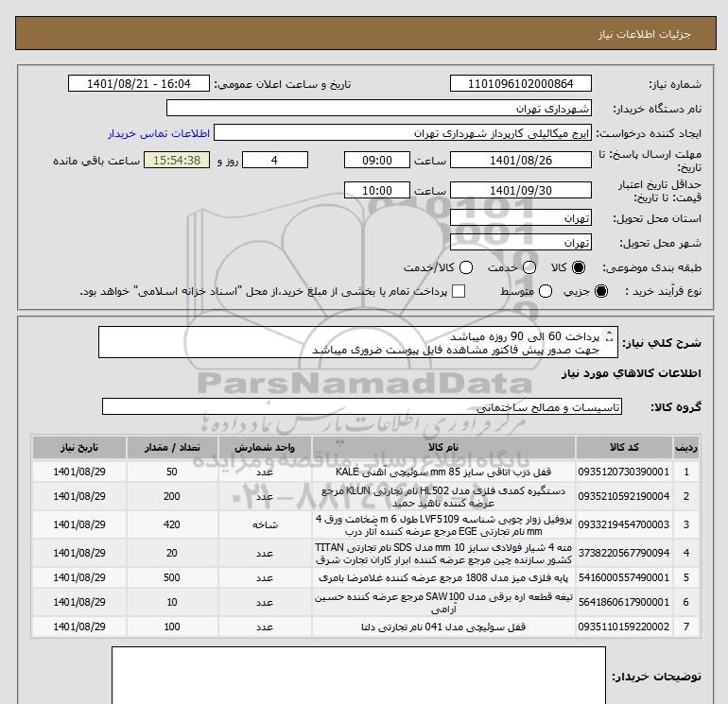Viewport: 728px width, 704px height.
Task: Click the تاریخ نیاز column header
Action: click(79, 447)
